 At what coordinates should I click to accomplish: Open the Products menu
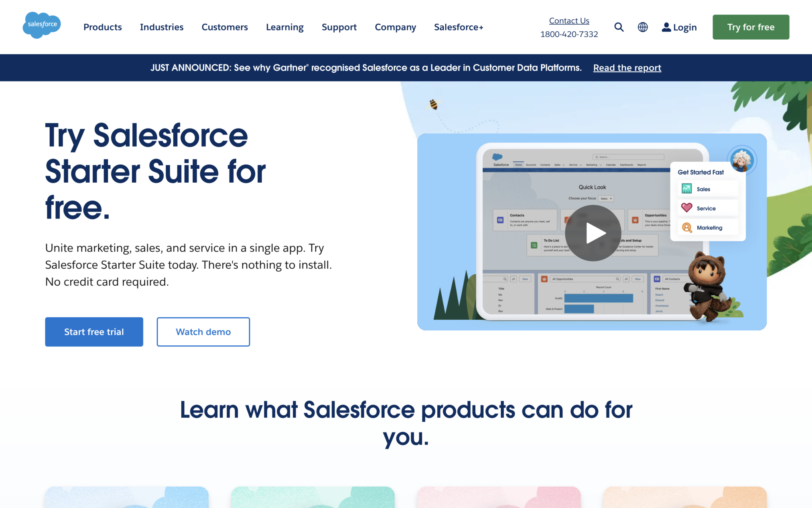coord(103,27)
